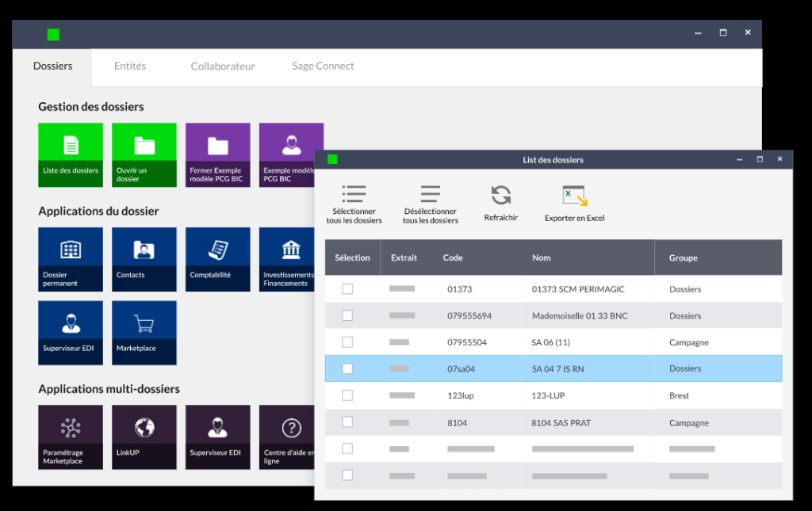Viewport: 812px width, 511px height.
Task: Select code cell 123lup
Action: click(461, 395)
